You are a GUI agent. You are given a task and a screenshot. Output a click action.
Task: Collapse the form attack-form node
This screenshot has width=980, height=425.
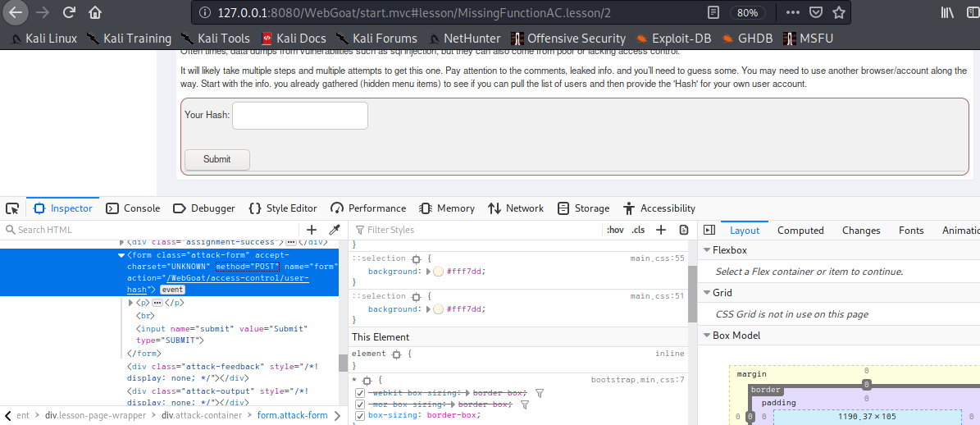coord(122,255)
